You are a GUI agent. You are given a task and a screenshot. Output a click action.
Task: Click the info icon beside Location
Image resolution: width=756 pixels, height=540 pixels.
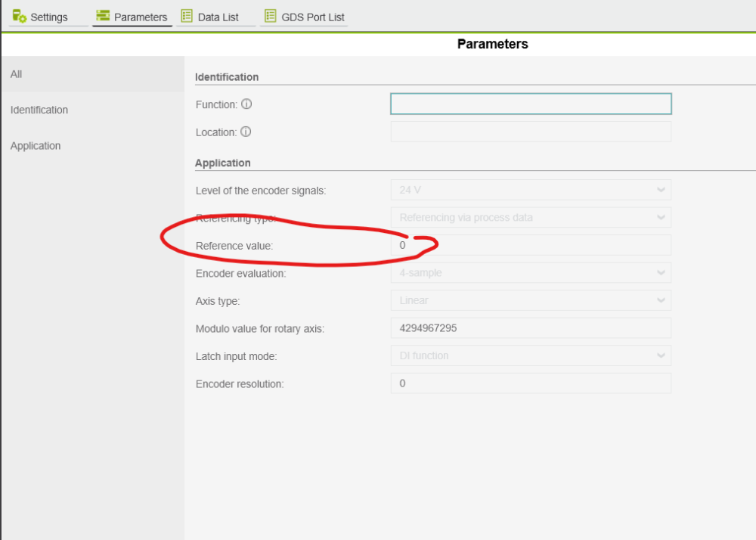click(x=246, y=132)
